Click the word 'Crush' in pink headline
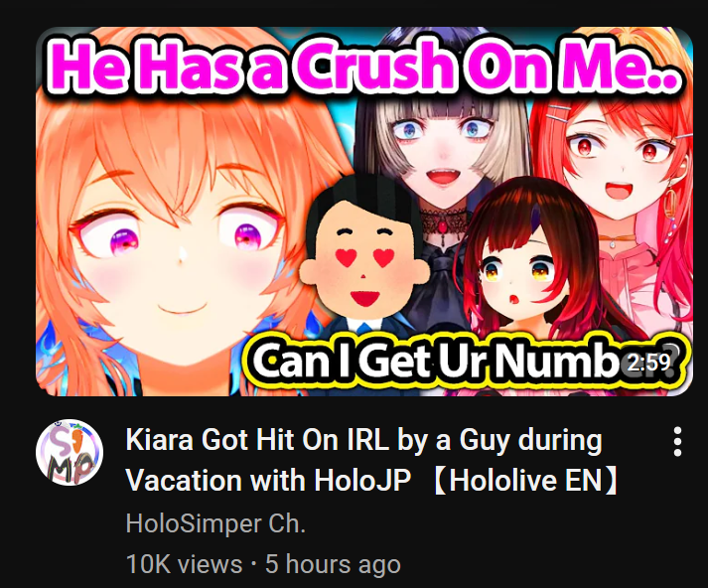The width and height of the screenshot is (708, 588). click(x=374, y=66)
